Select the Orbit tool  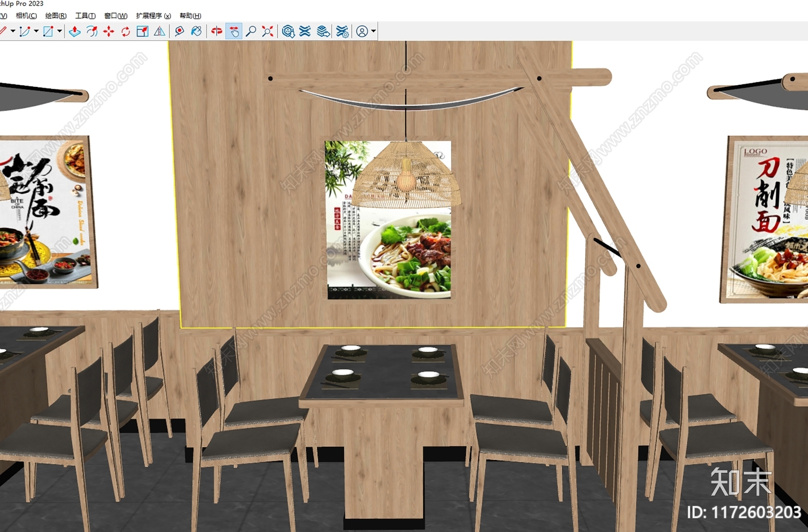[217, 31]
